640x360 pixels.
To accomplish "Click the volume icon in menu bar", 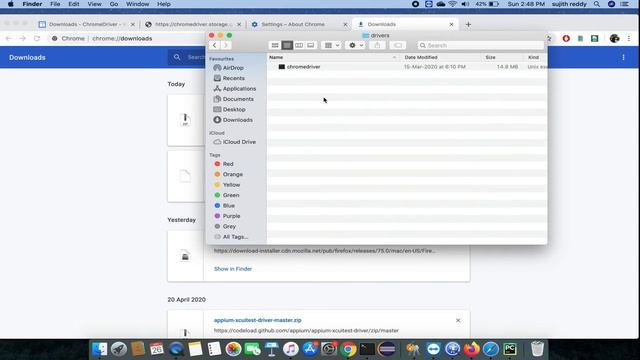I will click(465, 4).
